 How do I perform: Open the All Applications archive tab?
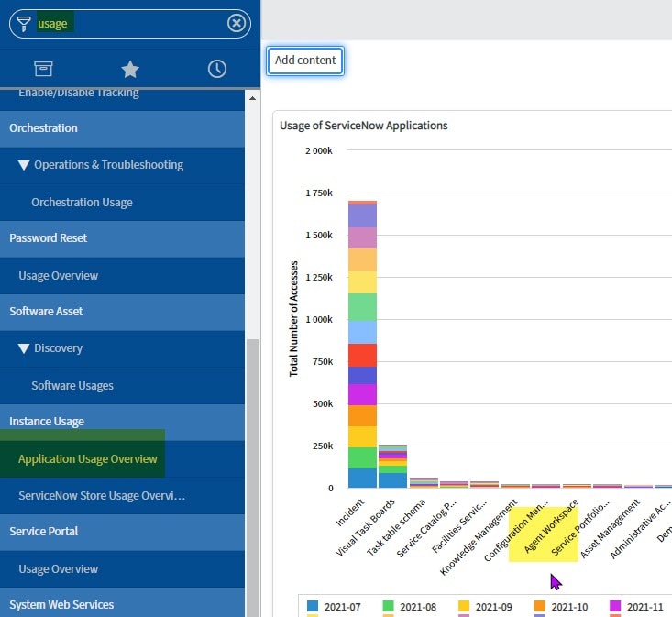coord(43,69)
